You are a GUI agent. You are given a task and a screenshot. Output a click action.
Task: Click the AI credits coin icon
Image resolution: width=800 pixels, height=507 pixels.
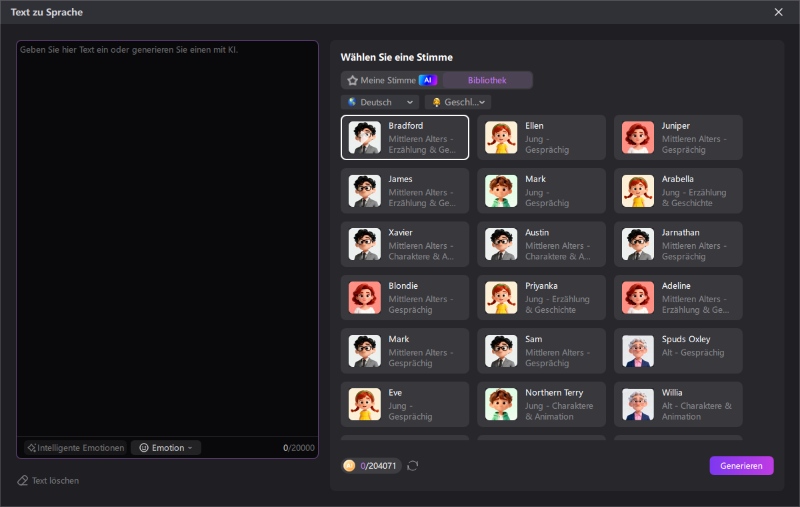[349, 466]
